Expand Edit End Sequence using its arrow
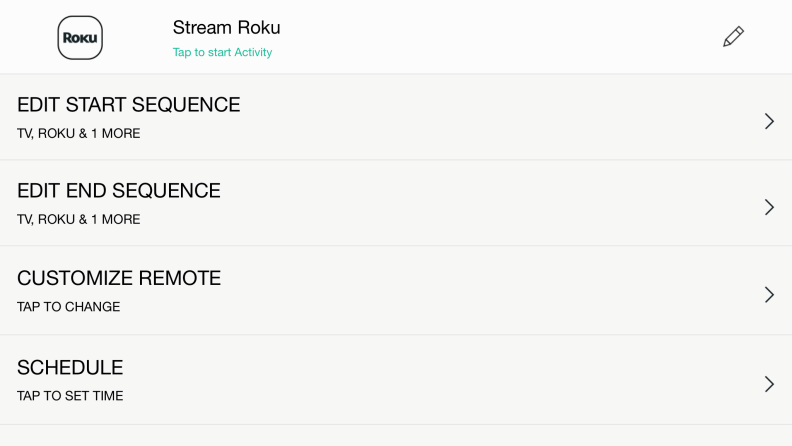The height and width of the screenshot is (446, 792). click(769, 207)
